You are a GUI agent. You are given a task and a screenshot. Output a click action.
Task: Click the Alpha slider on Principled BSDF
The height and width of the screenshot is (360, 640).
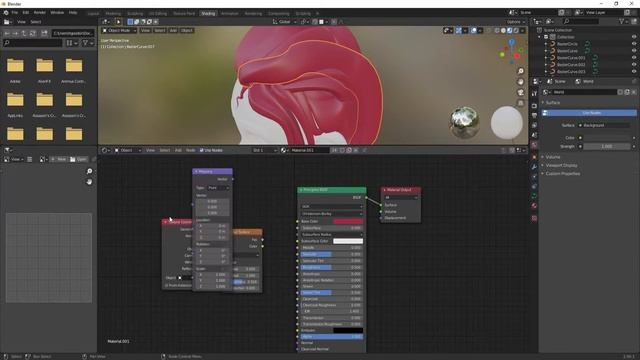(x=332, y=337)
